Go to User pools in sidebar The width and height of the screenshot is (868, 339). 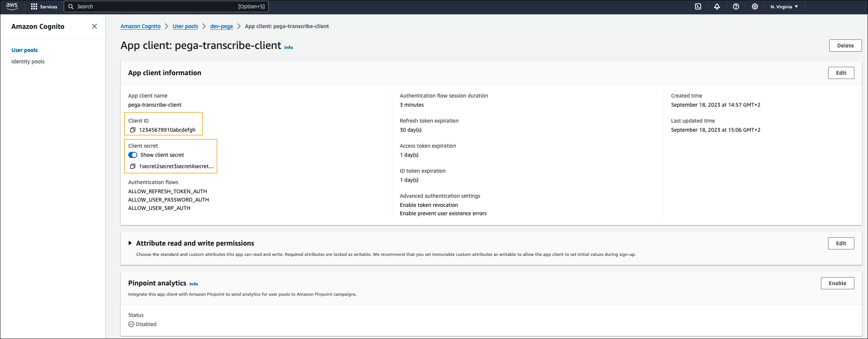[25, 50]
